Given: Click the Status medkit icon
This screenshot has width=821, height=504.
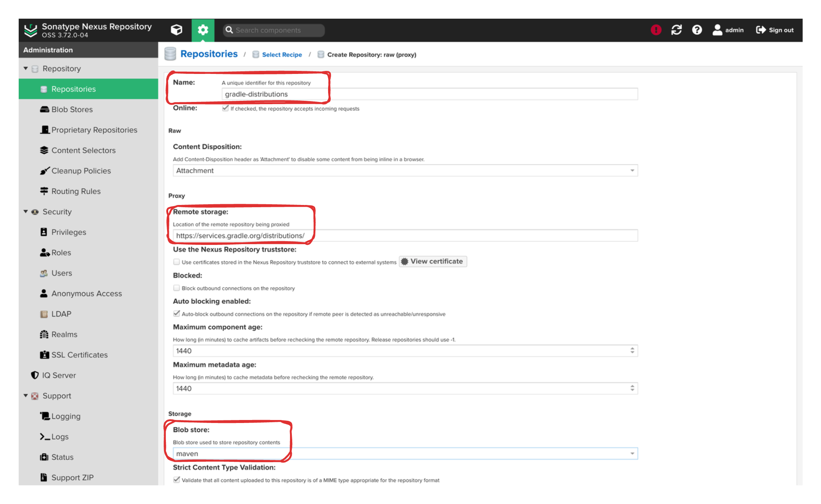Looking at the screenshot, I should tap(44, 457).
